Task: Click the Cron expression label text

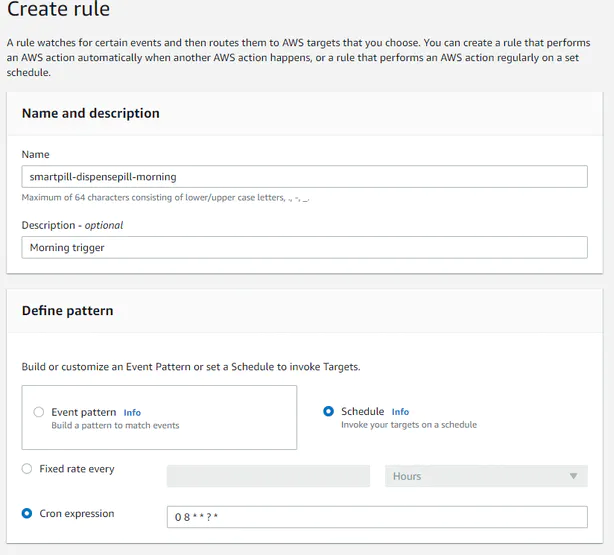Action: (x=77, y=514)
